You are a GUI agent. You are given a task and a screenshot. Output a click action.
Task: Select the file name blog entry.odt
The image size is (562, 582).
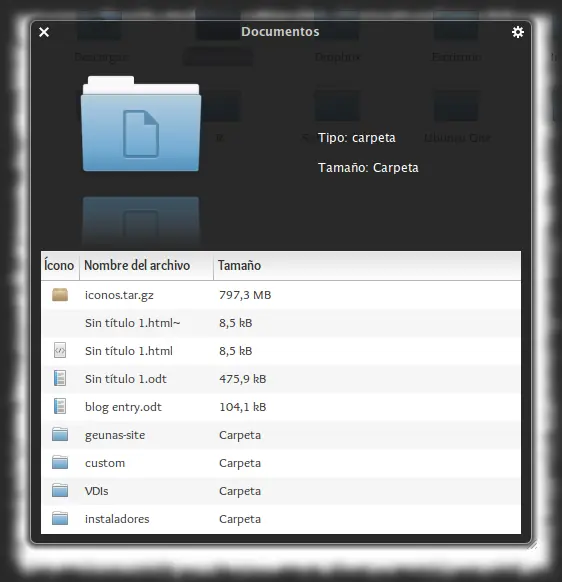tap(123, 407)
